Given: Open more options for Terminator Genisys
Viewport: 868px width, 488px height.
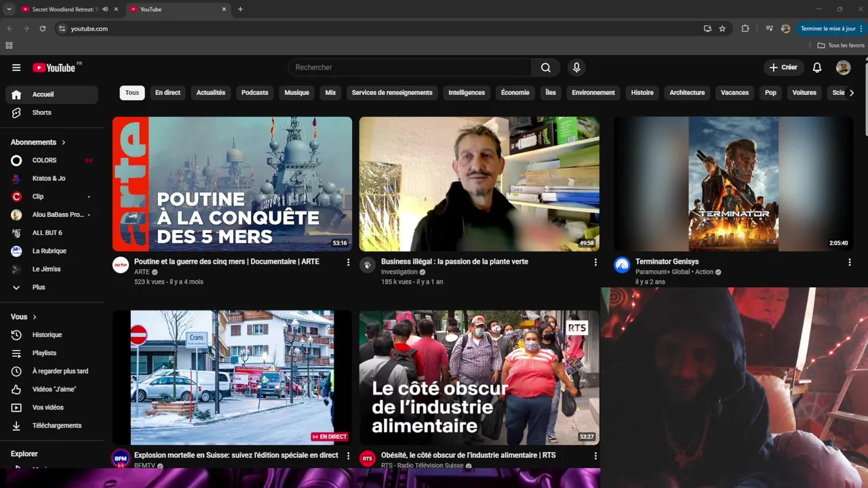Looking at the screenshot, I should pos(849,262).
